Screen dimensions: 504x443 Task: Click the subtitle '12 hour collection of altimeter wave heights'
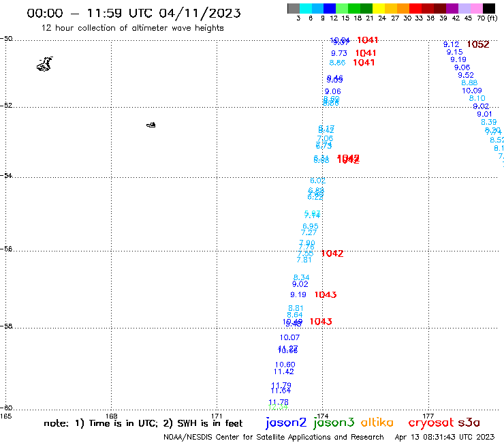(x=132, y=28)
